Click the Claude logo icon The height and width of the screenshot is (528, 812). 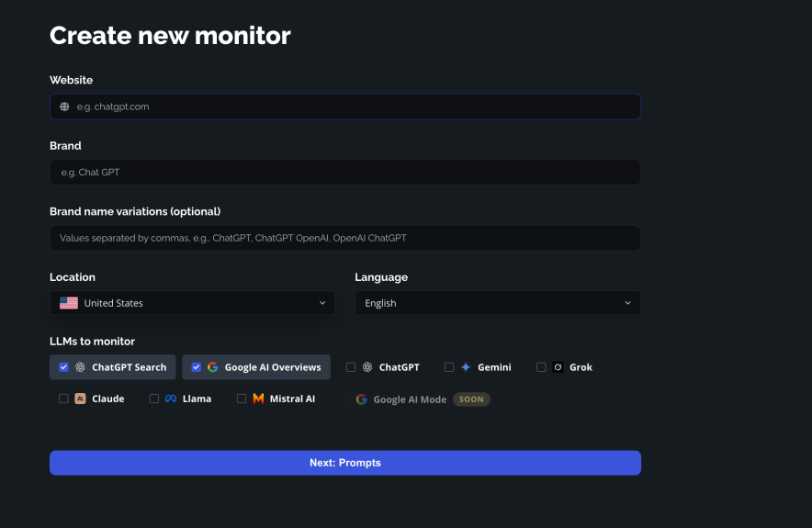[x=80, y=399]
